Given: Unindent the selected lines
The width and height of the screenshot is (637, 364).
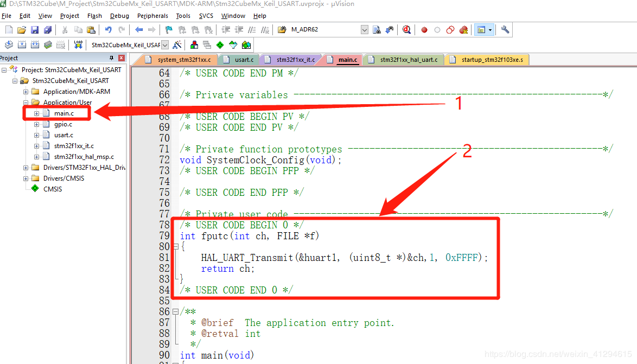Looking at the screenshot, I should (x=239, y=30).
